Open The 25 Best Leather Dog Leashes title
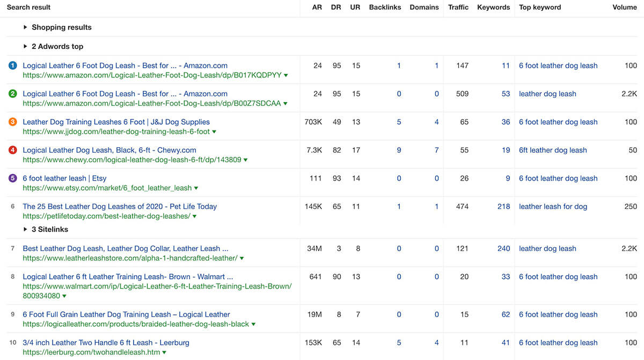The width and height of the screenshot is (644, 360). pos(120,206)
